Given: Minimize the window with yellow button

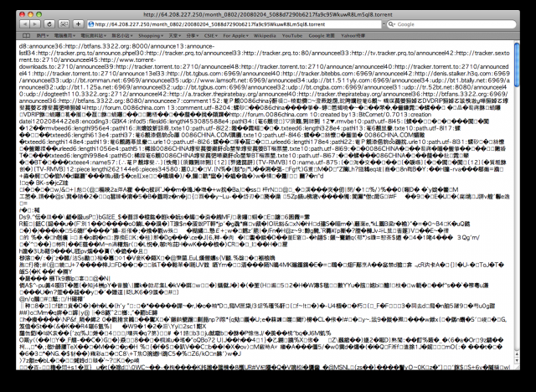Looking at the screenshot, I should click(x=30, y=14).
